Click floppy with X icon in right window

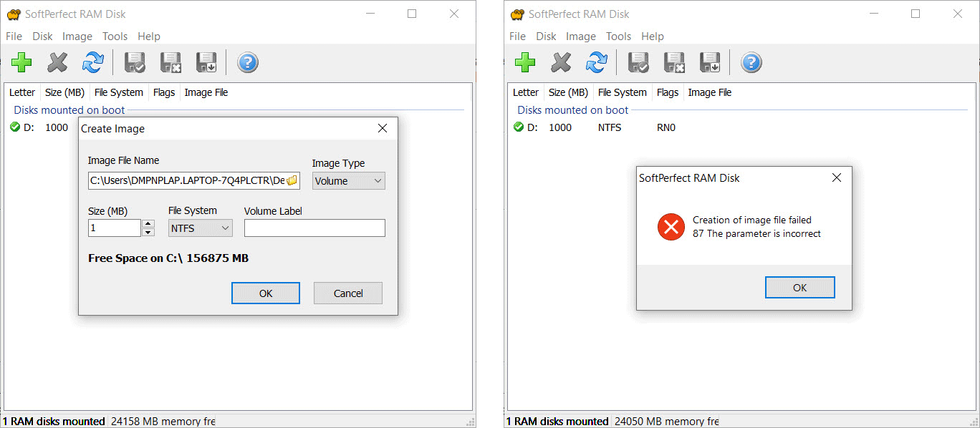[674, 63]
